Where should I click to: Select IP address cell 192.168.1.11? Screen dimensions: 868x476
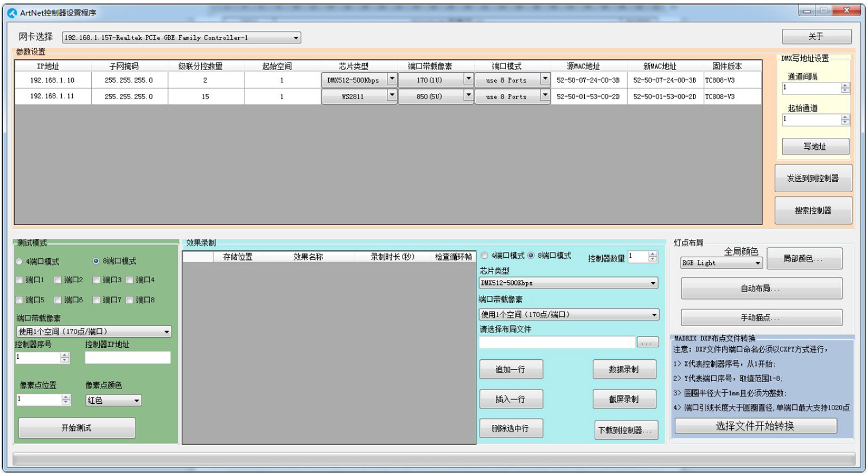[53, 96]
